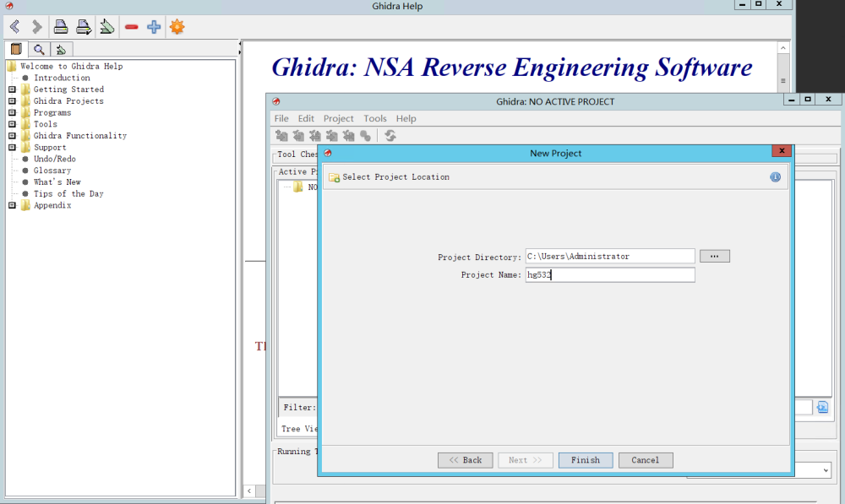Open Page Setup printer icon in Help

click(x=84, y=26)
